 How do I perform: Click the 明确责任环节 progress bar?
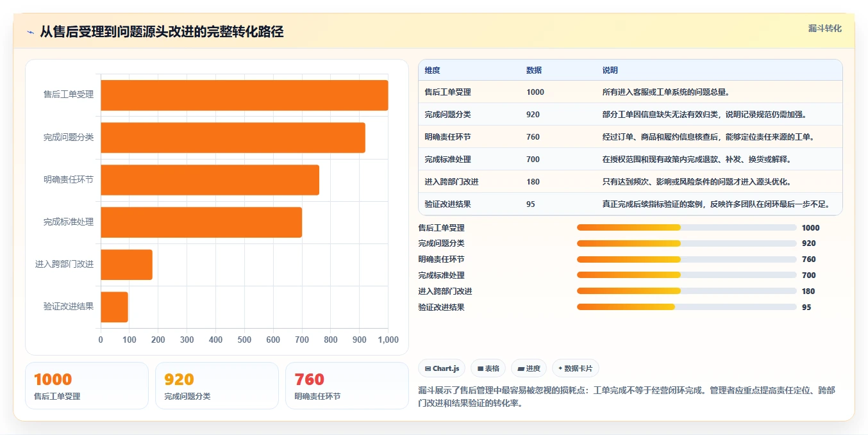tap(687, 259)
